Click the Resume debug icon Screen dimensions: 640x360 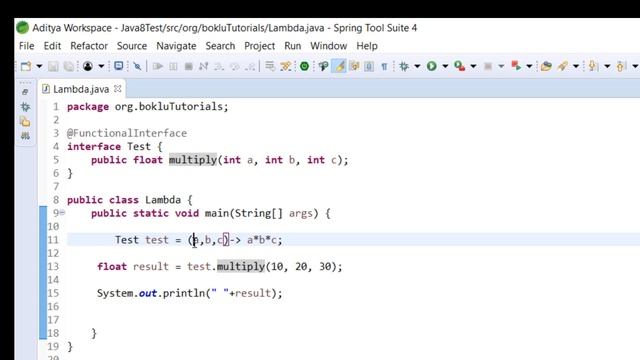click(158, 66)
